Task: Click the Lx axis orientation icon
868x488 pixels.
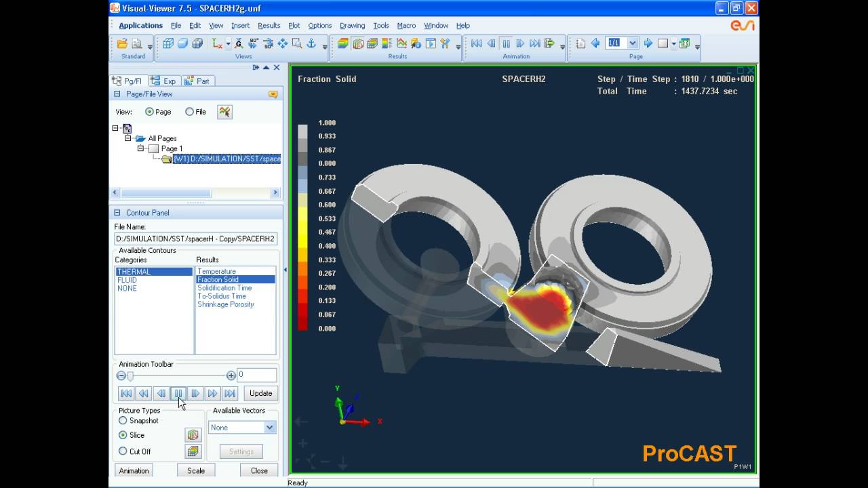Action: point(217,43)
